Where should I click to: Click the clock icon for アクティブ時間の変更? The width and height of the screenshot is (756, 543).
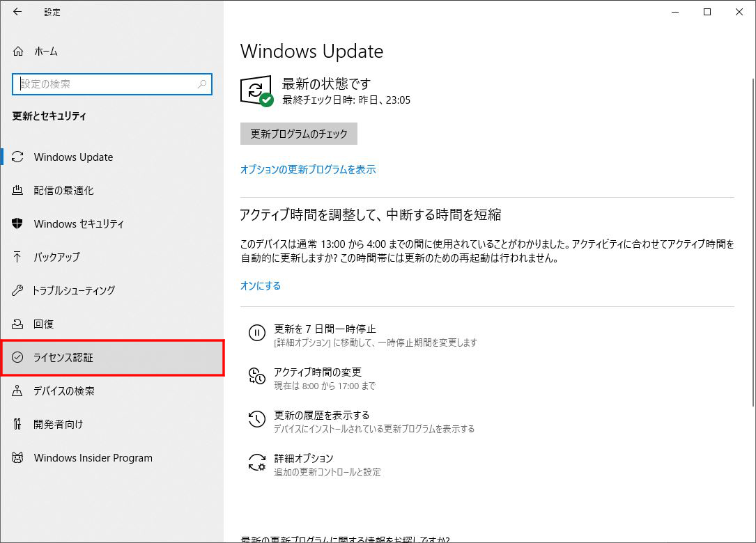[x=257, y=376]
